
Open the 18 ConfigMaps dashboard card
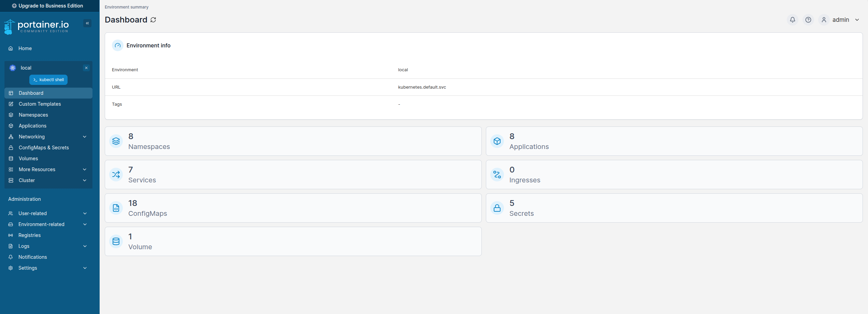[293, 208]
